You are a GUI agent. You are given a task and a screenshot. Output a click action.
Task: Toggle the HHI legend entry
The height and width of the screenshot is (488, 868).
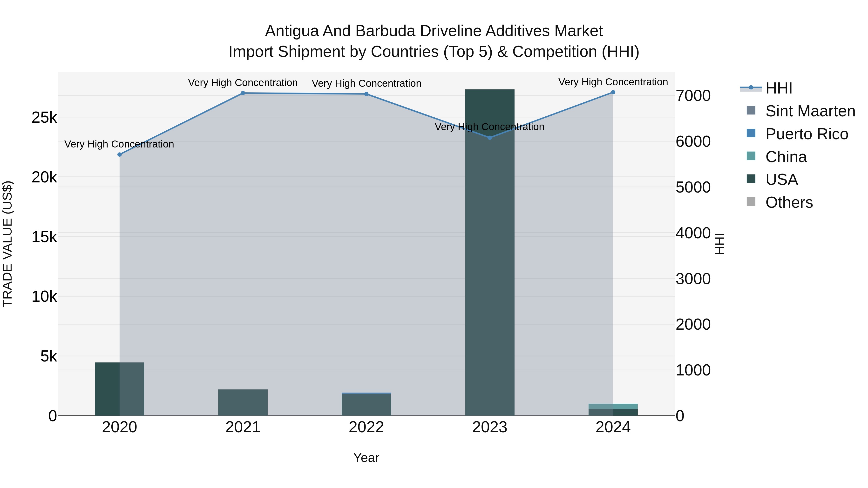766,88
